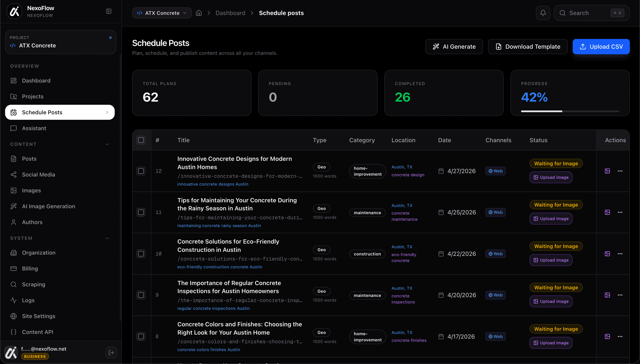Toggle the select-all checkbox in the table header
Viewport: 640px width, 364px height.
[x=141, y=140]
